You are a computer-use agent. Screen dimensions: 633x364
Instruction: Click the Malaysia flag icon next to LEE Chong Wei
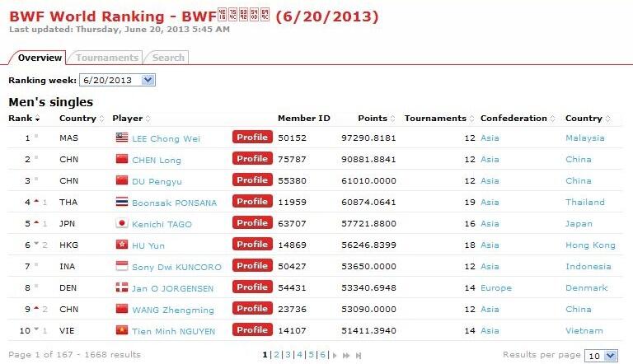point(122,138)
